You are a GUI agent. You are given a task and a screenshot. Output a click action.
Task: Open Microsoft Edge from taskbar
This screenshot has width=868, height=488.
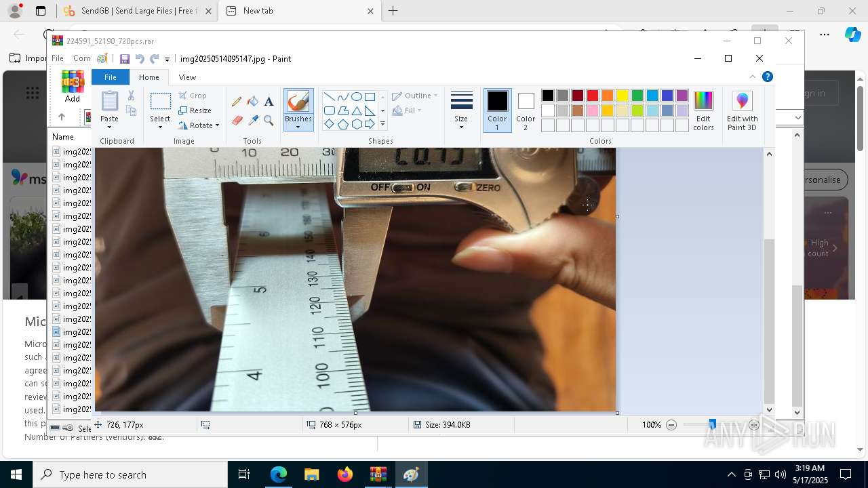(x=279, y=475)
